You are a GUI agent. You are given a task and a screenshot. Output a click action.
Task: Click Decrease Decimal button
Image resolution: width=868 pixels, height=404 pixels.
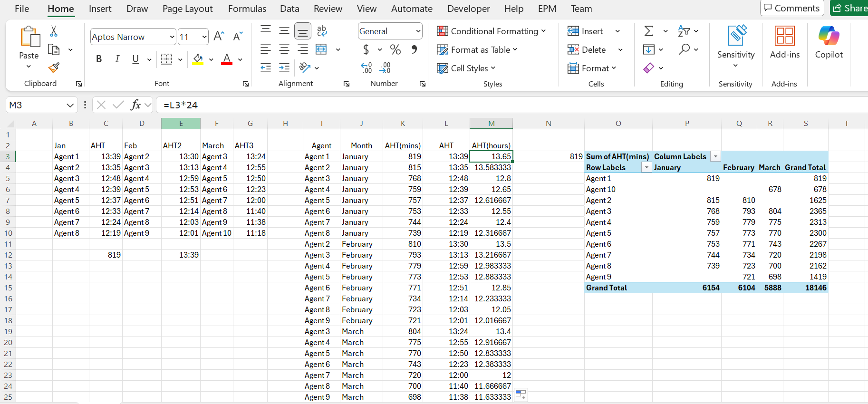tap(385, 68)
